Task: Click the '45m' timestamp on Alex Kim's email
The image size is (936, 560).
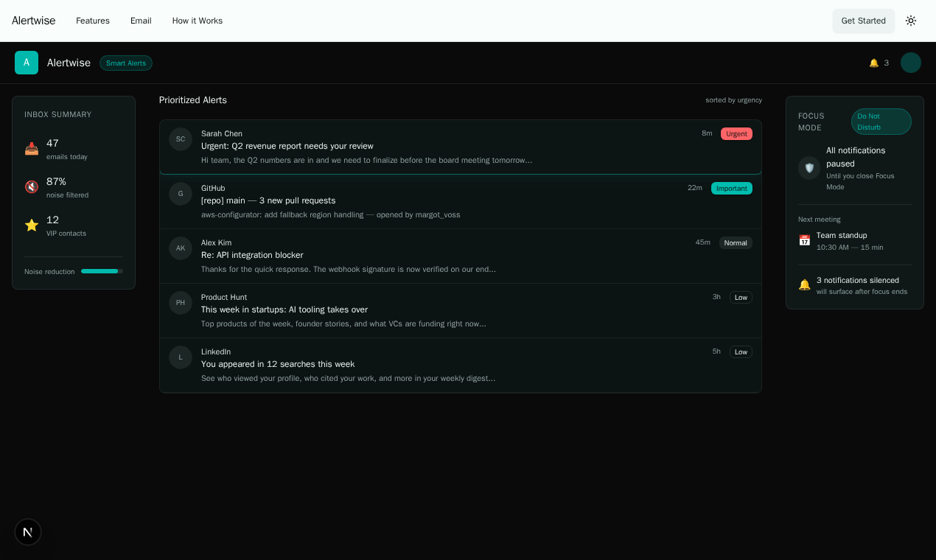Action: pyautogui.click(x=703, y=242)
